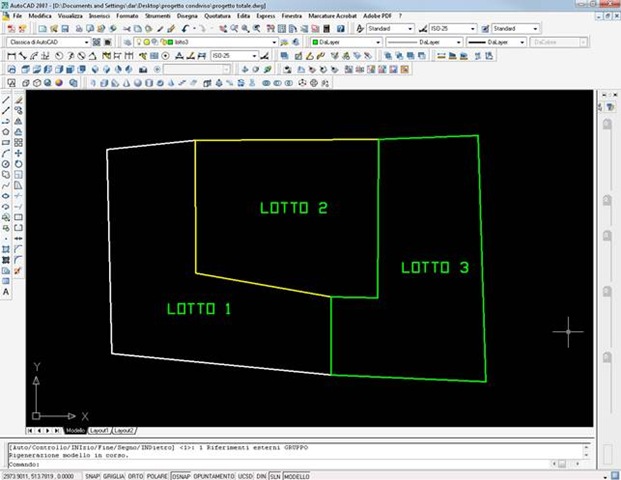Select the Multiline Text 'A' tool
This screenshot has width=621, height=480.
[6, 291]
